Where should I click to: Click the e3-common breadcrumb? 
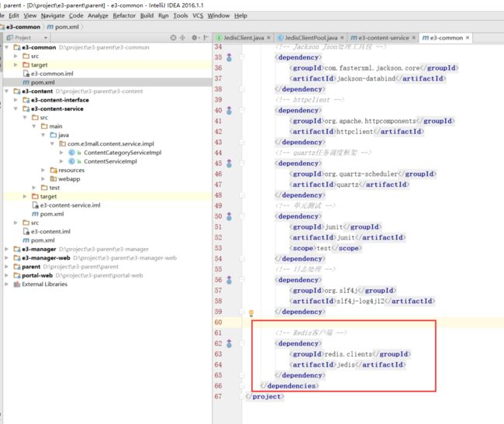(23, 27)
